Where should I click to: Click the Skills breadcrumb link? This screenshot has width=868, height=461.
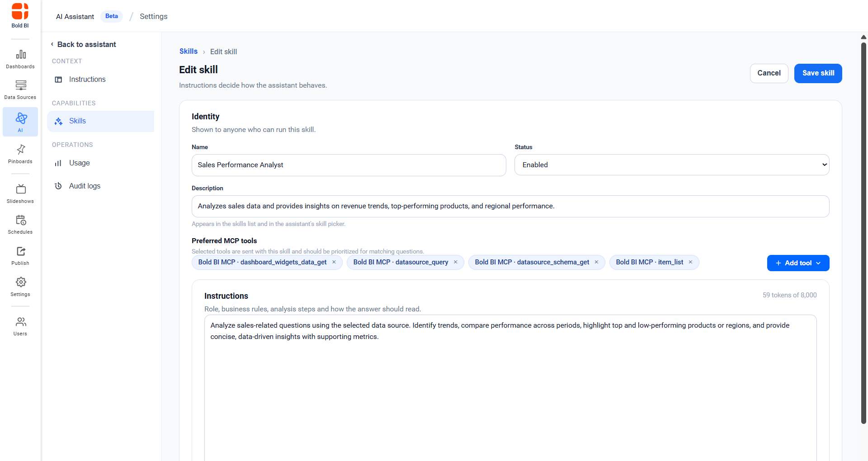point(189,52)
